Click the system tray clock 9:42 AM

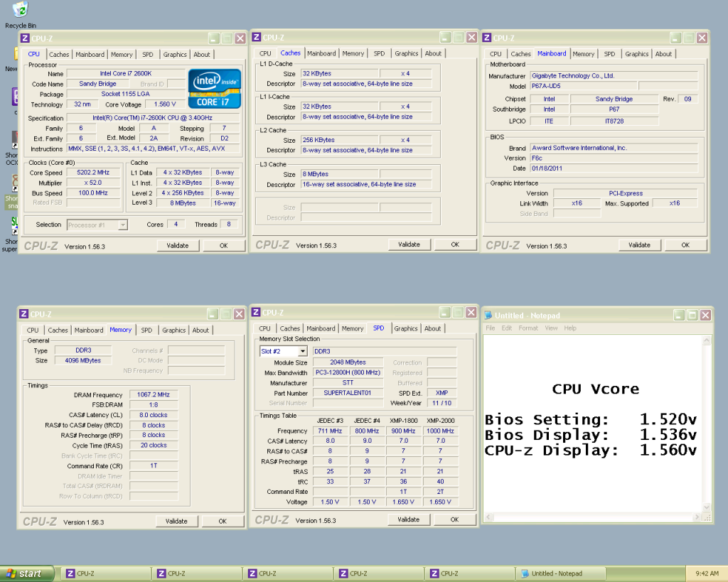(x=707, y=573)
